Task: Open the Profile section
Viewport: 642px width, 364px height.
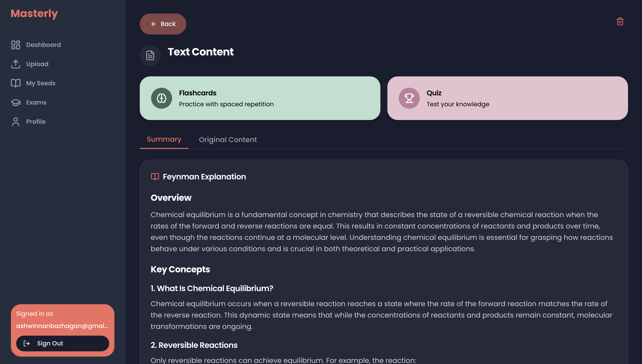Action: 36,122
